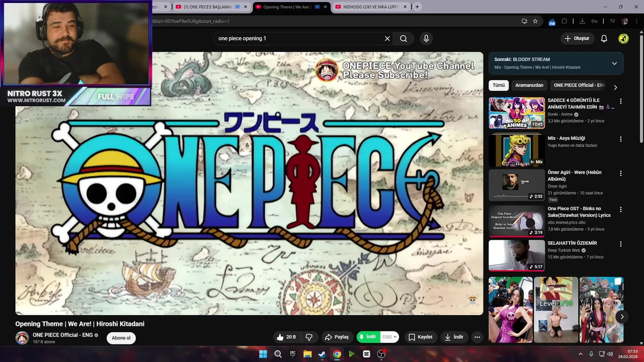Image resolution: width=644 pixels, height=362 pixels.
Task: Open Steam from the taskbar
Action: [x=322, y=354]
